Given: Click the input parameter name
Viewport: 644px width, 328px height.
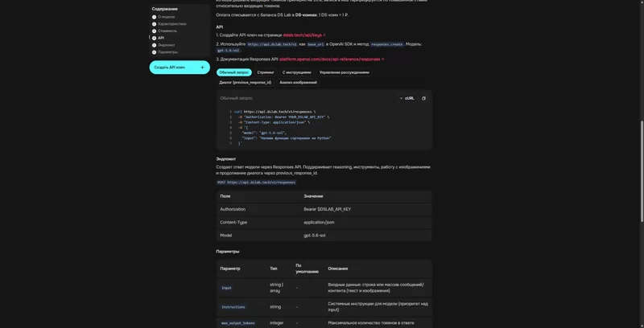Looking at the screenshot, I should point(227,288).
